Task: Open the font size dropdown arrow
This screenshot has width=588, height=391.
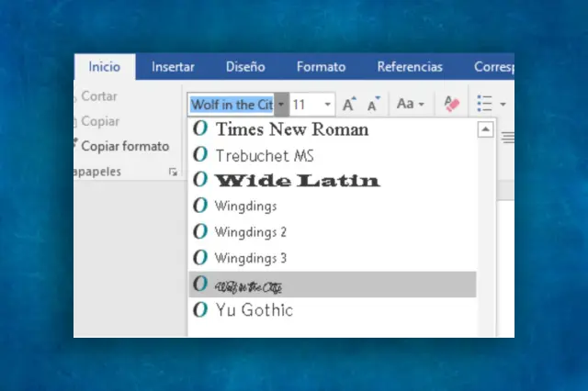Action: point(328,105)
